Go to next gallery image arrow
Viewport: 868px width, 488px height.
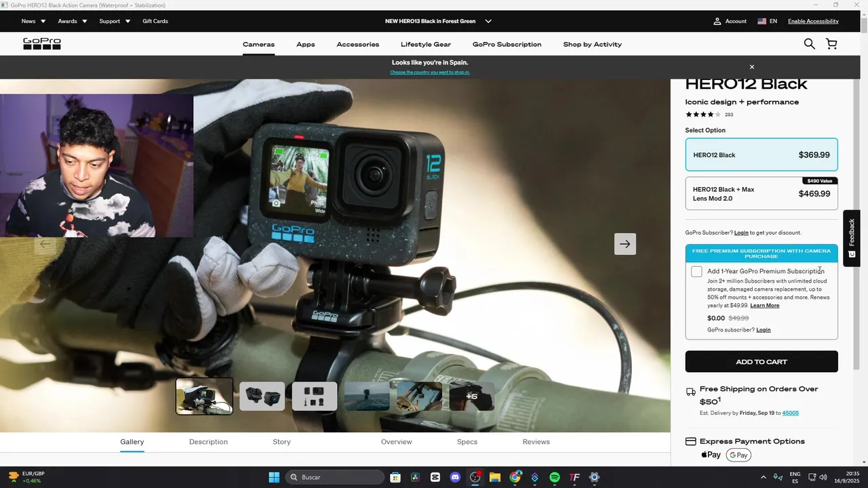(x=625, y=244)
